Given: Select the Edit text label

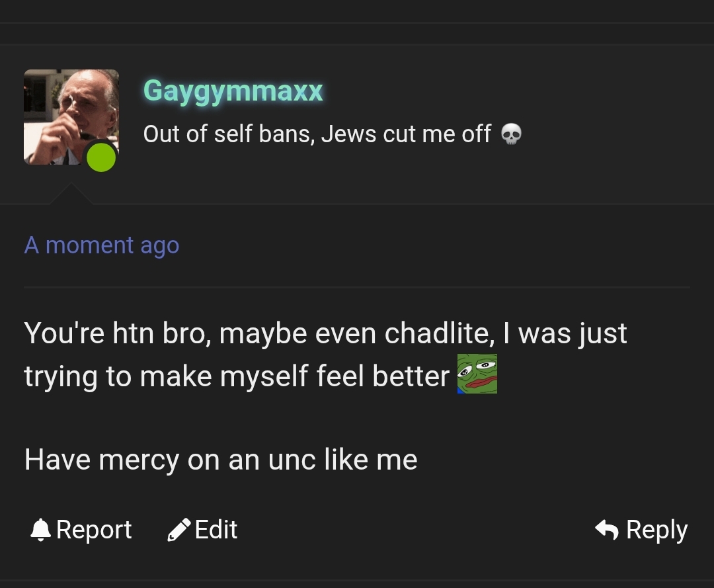Looking at the screenshot, I should coord(216,530).
